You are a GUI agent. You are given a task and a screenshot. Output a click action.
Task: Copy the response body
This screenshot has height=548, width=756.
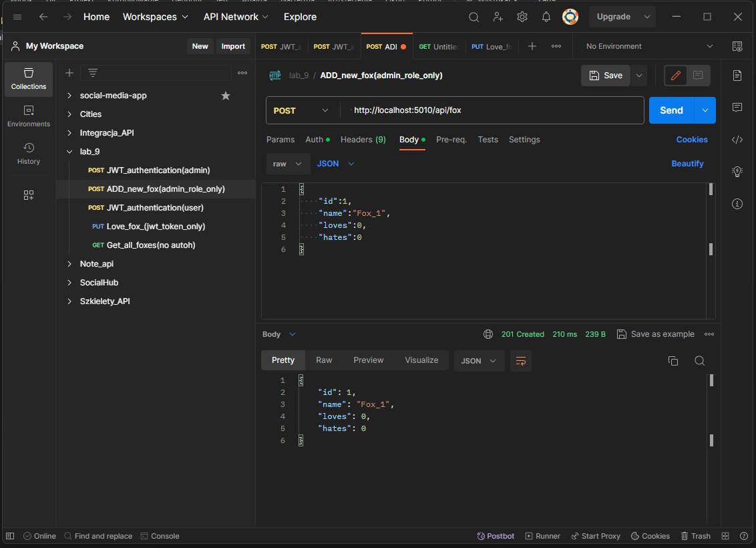coord(674,361)
